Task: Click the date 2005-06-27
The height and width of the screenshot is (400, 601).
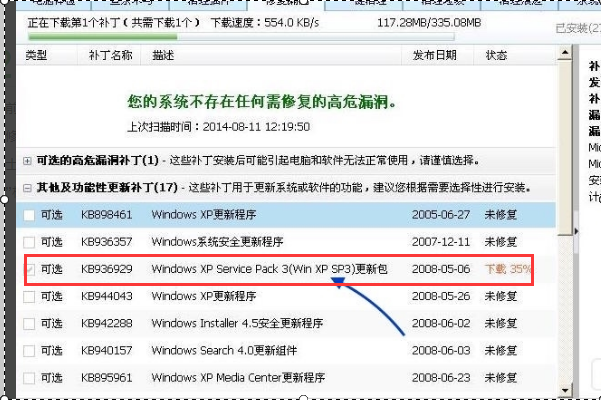Action: pyautogui.click(x=441, y=215)
